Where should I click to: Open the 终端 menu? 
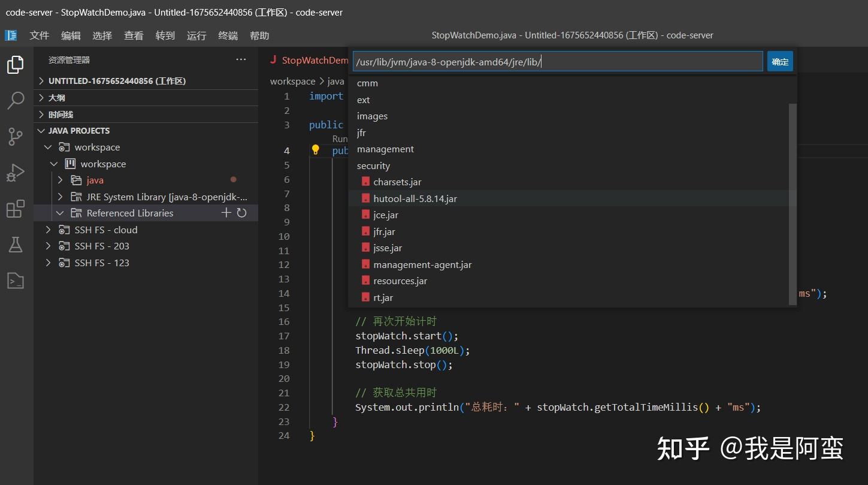click(228, 35)
